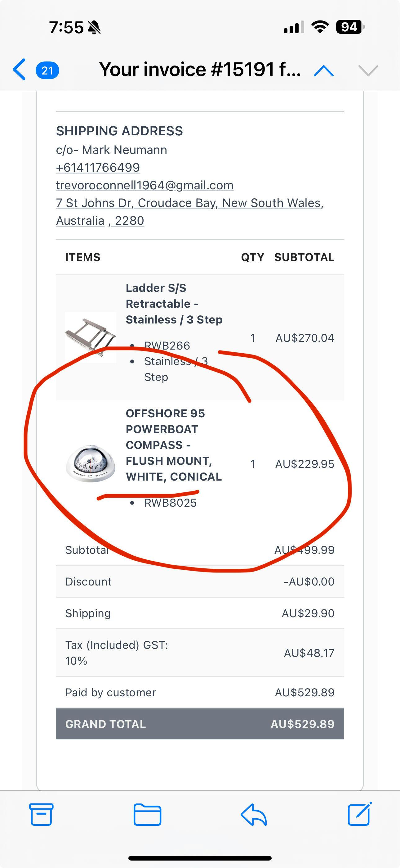Go to next message with down chevron

tap(368, 70)
